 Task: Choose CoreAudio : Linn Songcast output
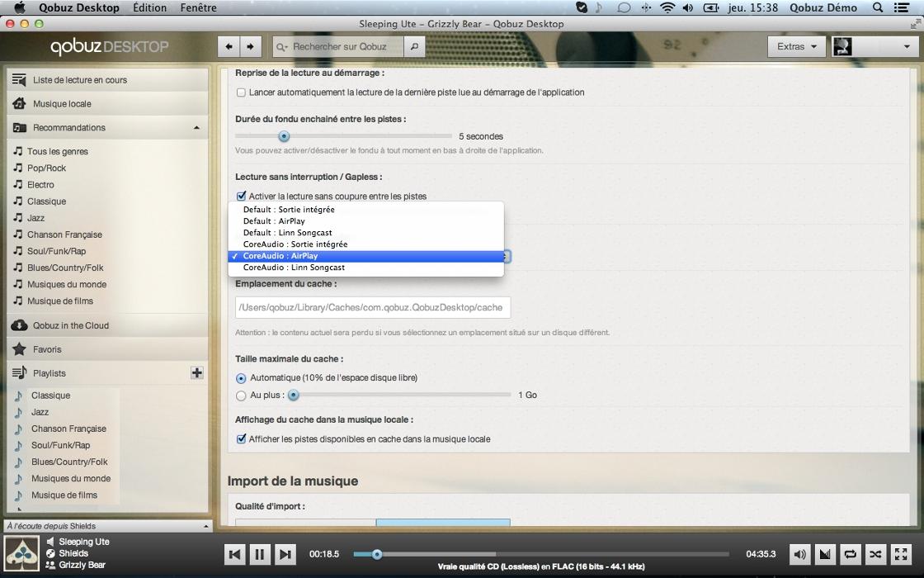(366, 268)
